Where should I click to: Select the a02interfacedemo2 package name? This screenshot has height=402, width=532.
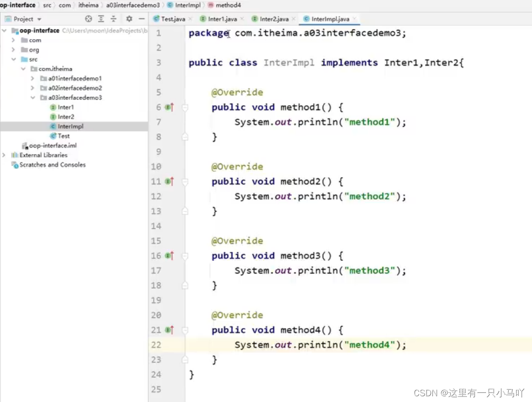[75, 88]
